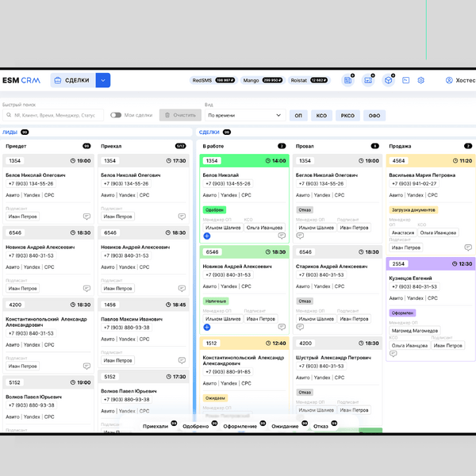The width and height of the screenshot is (476, 476).
Task: Switch to the ЛИДЫ tab
Action: tap(10, 132)
